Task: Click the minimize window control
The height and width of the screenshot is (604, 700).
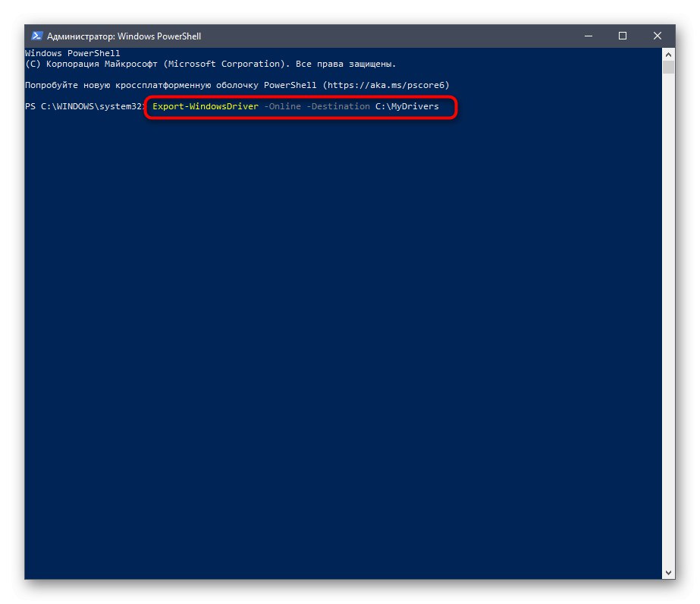Action: [x=587, y=36]
